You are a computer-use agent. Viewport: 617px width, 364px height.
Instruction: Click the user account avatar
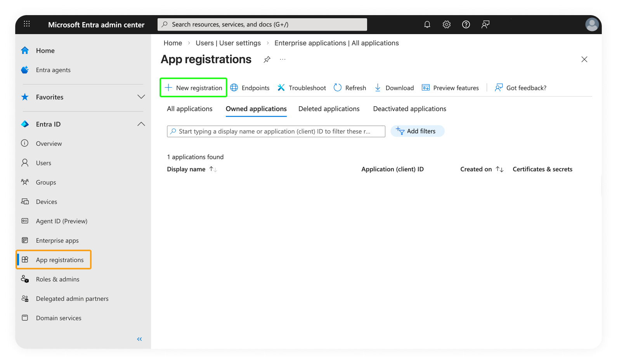(x=591, y=24)
